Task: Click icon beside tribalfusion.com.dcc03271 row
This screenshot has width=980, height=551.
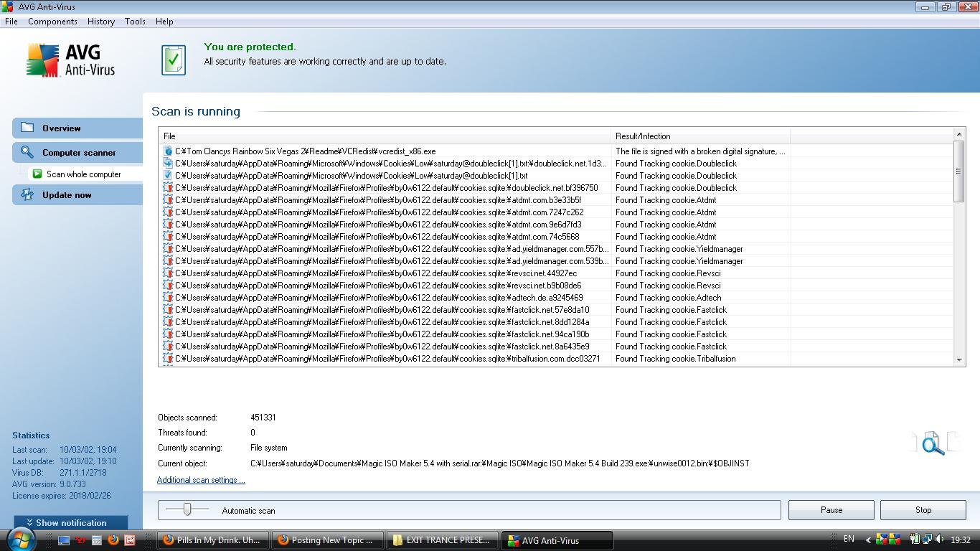Action: pyautogui.click(x=168, y=359)
